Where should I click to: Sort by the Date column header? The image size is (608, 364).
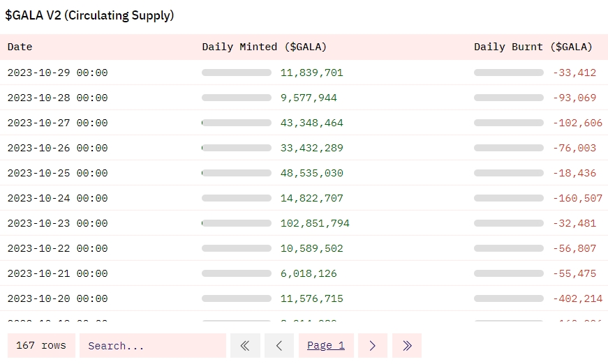20,47
